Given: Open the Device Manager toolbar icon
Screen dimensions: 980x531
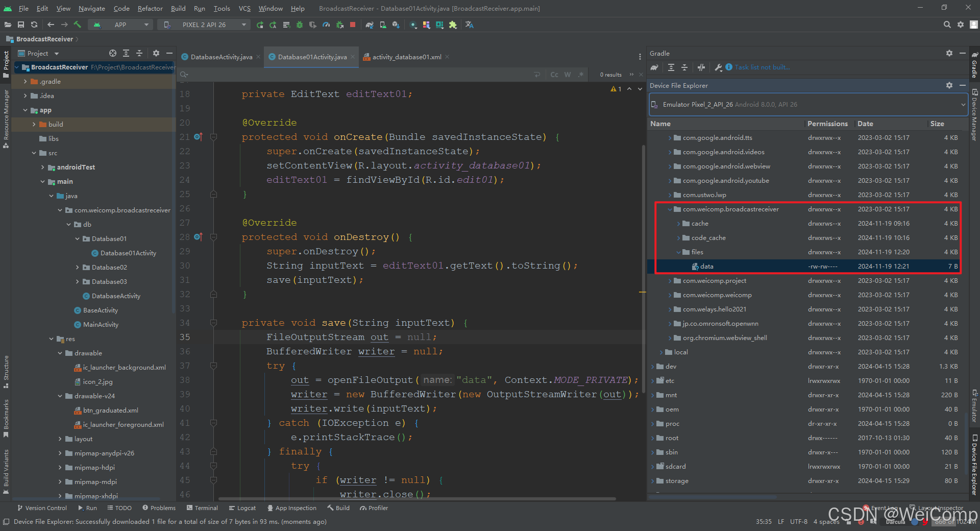Looking at the screenshot, I should pyautogui.click(x=383, y=25).
